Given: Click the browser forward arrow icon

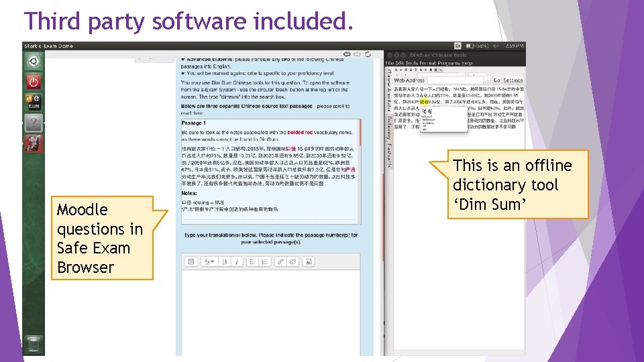Looking at the screenshot, I should tap(358, 54).
